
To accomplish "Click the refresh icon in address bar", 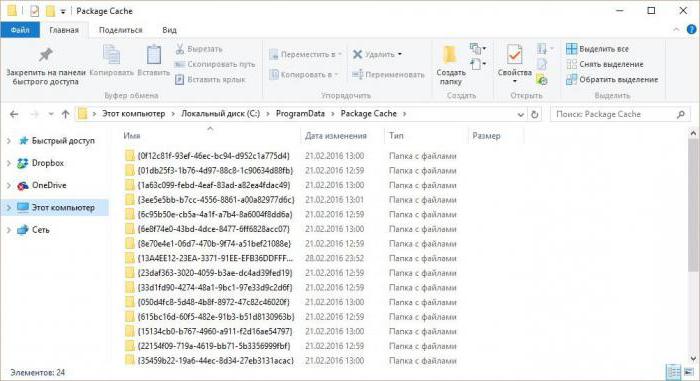I will tap(534, 114).
